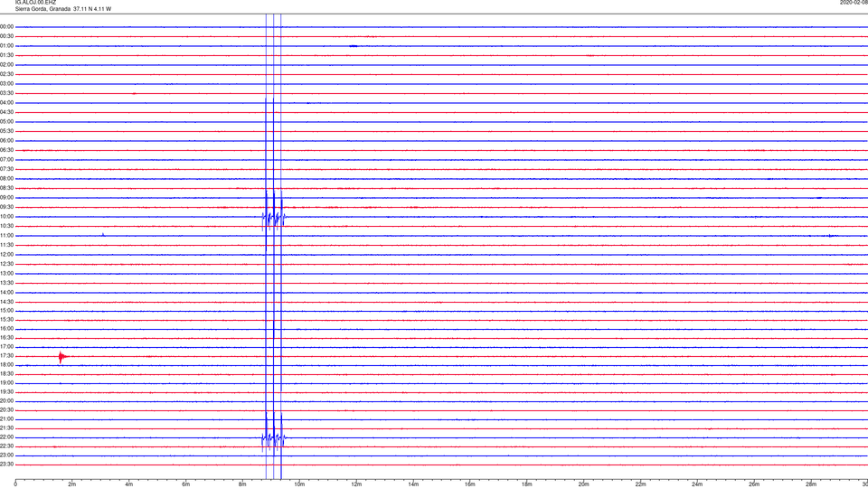Viewport: 868px width, 488px height.
Task: Click the 08:30 row label
Action: 6,188
